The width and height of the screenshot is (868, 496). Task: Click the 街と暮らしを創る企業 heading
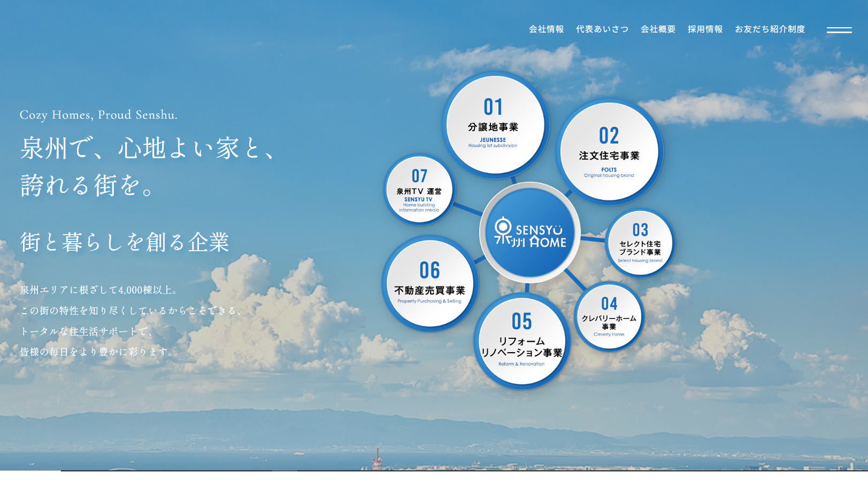click(x=125, y=242)
